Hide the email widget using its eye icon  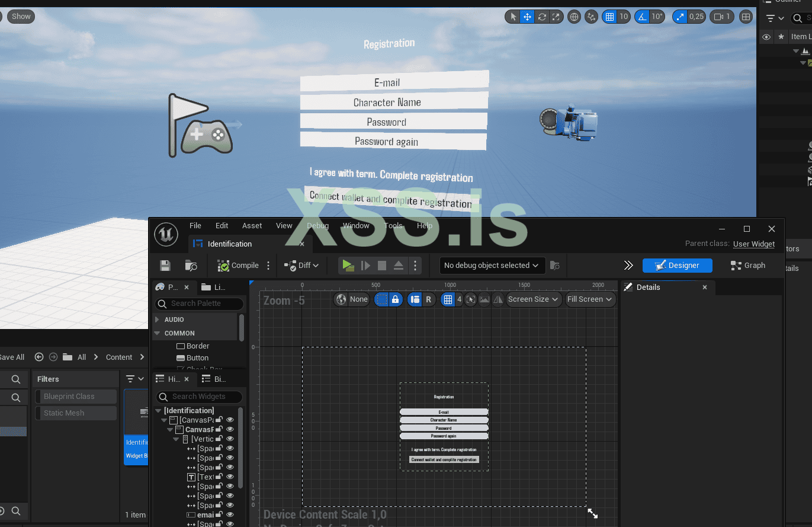tap(230, 515)
